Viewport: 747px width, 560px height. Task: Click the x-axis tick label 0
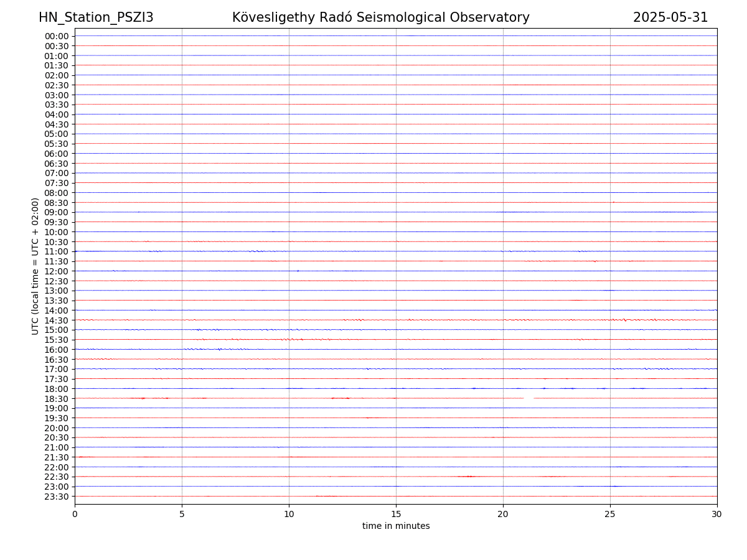coord(75,514)
